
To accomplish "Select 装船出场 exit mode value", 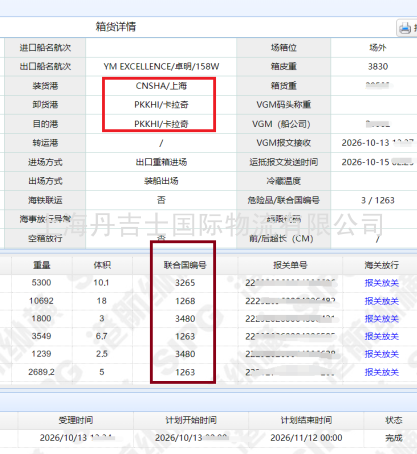I will coord(161,181).
